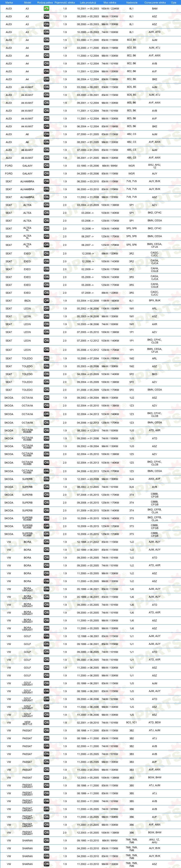Click the ON icon in the Skoda Superb AWX, AVF row

coord(47,479)
